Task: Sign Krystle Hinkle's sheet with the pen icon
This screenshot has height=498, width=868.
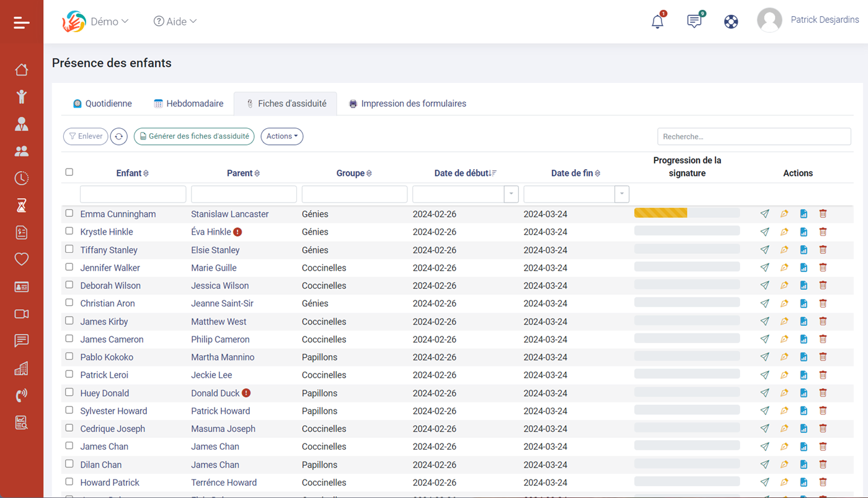Action: 784,232
